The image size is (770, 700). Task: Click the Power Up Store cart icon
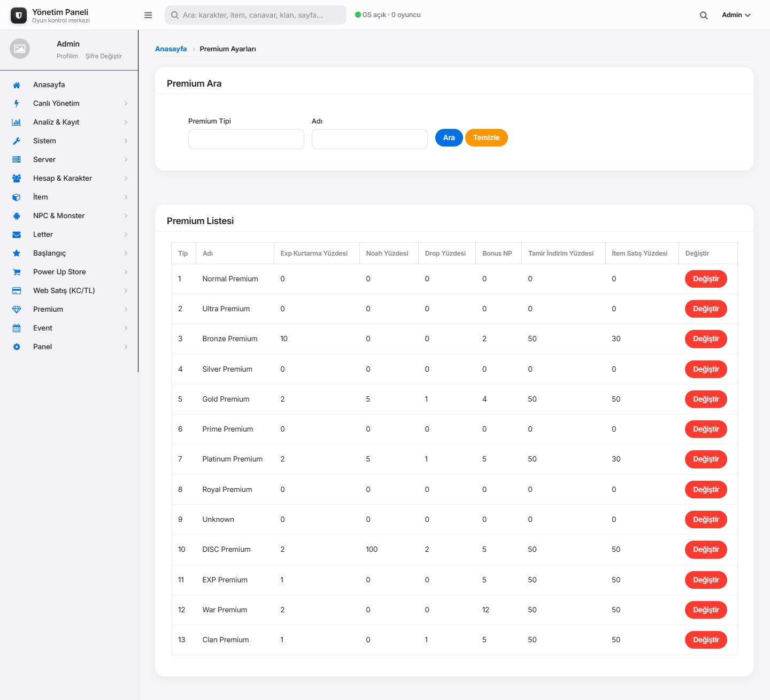click(17, 272)
